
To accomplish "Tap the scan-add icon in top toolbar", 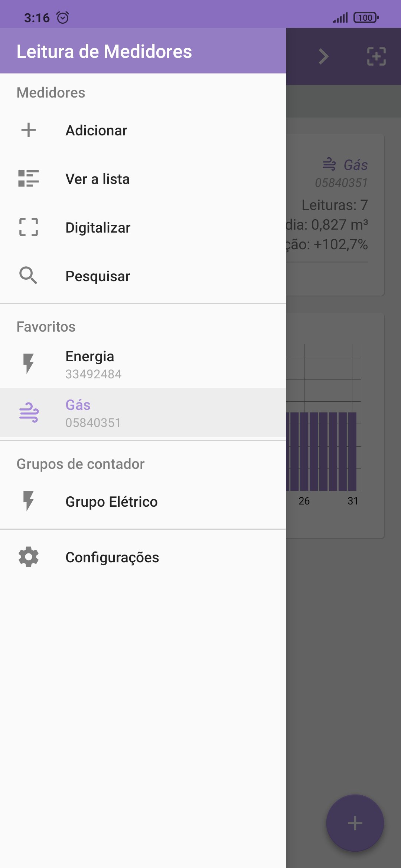I will (376, 56).
